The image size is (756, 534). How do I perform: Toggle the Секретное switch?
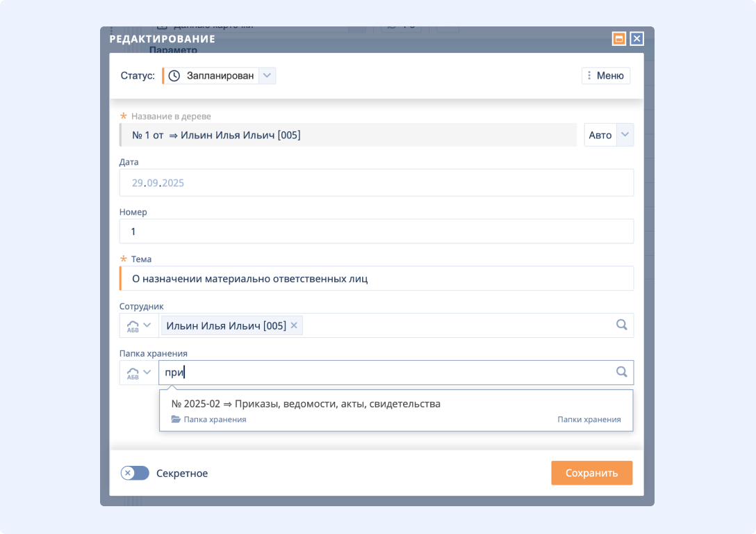135,474
